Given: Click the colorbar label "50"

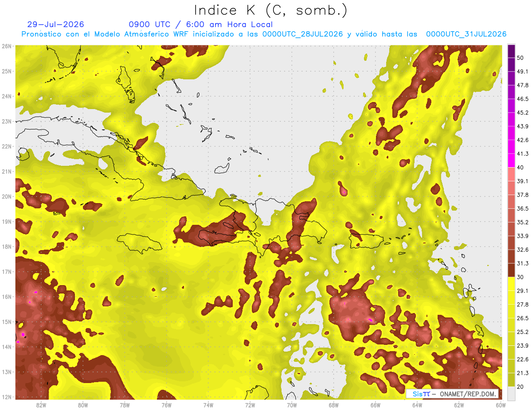Looking at the screenshot, I should tap(520, 58).
